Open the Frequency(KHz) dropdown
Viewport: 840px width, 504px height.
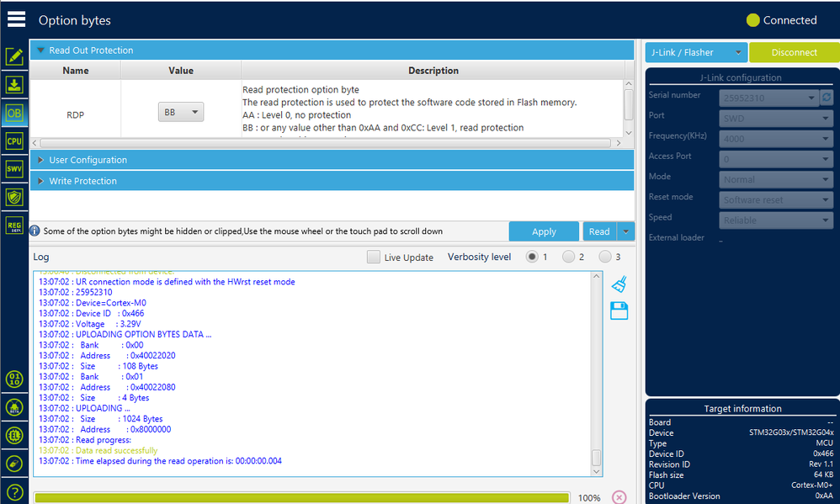[x=776, y=139]
